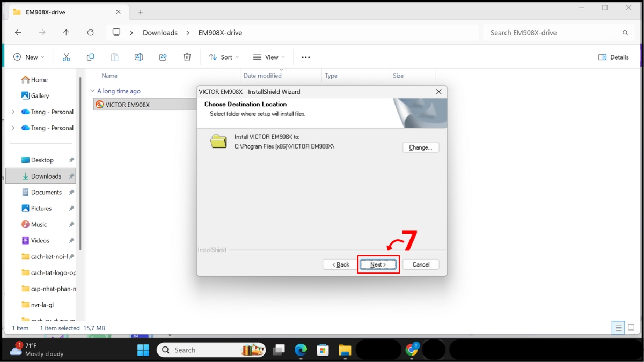The image size is (644, 362).
Task: Switch to details list view icon
Action: tap(618, 328)
